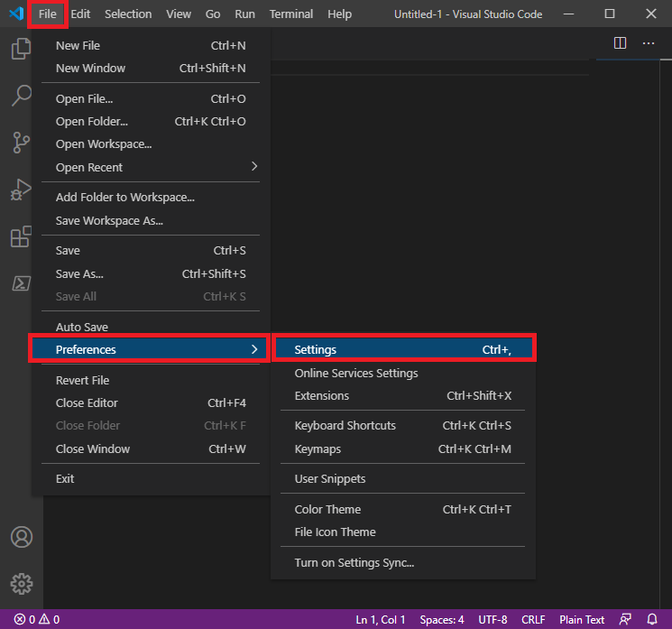This screenshot has width=672, height=629.
Task: Open the Explorer view in activity bar
Action: [x=20, y=49]
